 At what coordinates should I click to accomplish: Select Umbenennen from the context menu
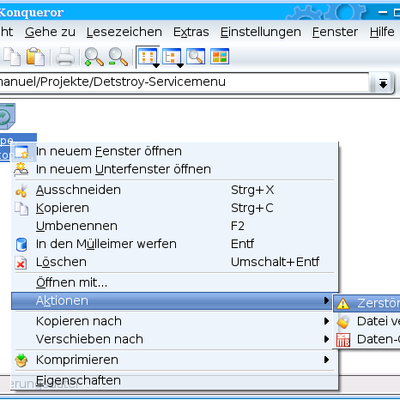175,226
